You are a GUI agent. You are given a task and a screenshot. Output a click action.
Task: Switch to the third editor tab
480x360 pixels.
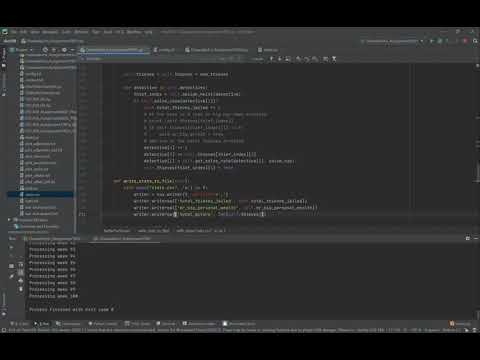pyautogui.click(x=218, y=50)
